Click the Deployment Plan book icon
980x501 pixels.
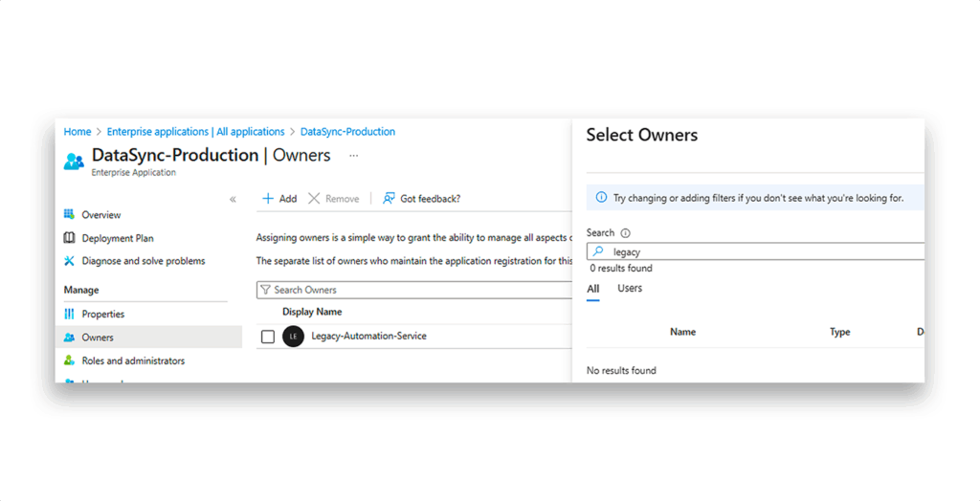click(69, 238)
